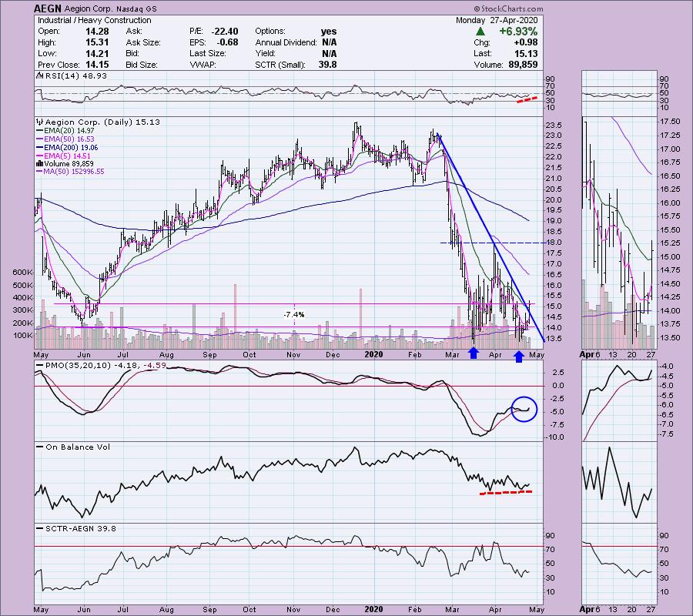Click the Chg value +0.98
This screenshot has width=693, height=616.
[525, 42]
